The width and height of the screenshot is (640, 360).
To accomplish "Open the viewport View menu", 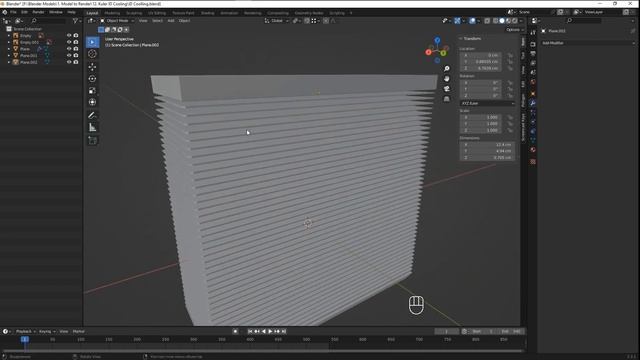I will pos(143,21).
